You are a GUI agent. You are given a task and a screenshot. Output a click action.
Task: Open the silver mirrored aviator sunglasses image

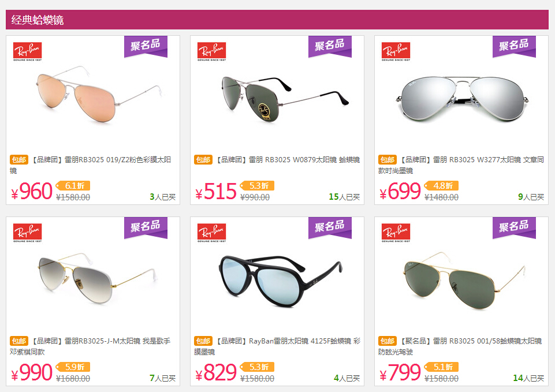[462, 99]
